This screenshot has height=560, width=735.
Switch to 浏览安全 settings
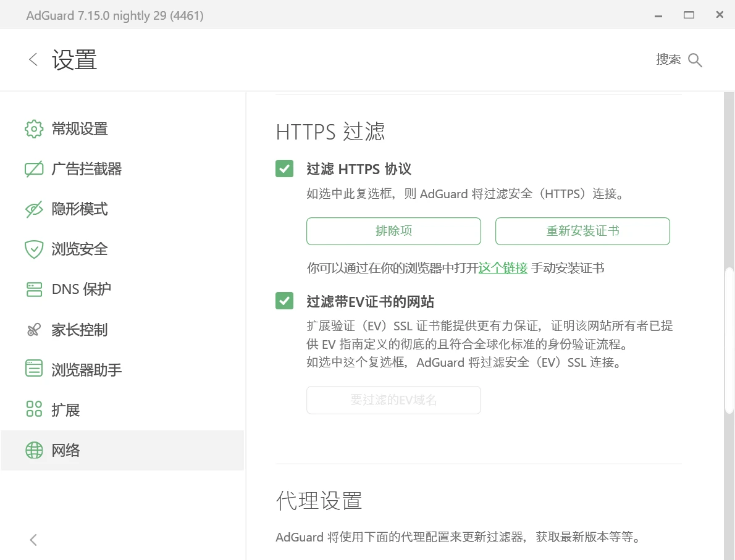click(x=122, y=249)
